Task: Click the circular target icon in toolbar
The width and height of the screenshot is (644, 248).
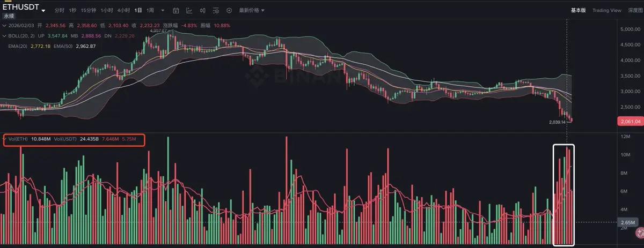Action: click(x=229, y=11)
